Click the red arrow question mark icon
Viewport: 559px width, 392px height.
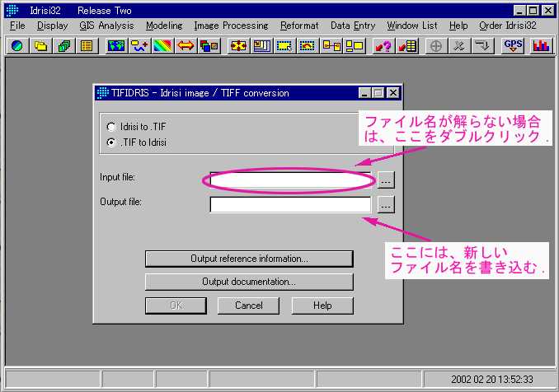pos(383,46)
